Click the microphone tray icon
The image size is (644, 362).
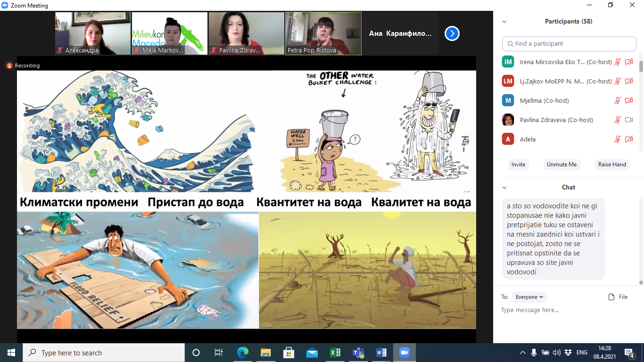(x=534, y=353)
